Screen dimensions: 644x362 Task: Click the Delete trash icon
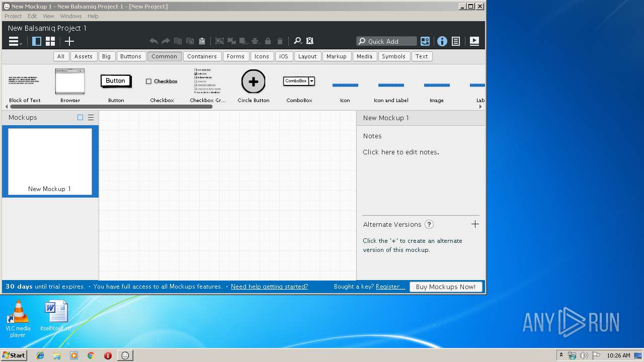pos(280,41)
